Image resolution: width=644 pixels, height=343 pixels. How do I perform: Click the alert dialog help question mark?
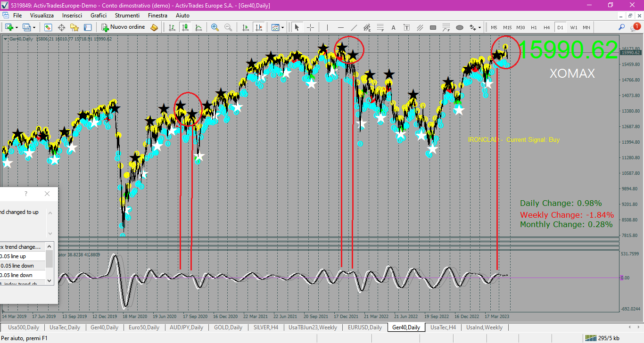[x=26, y=194]
